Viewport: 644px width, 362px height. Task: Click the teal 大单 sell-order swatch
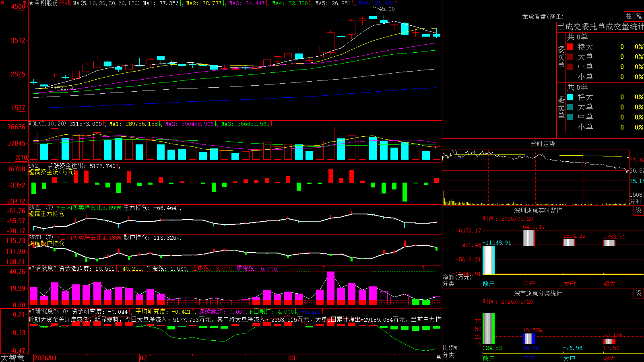pyautogui.click(x=570, y=107)
